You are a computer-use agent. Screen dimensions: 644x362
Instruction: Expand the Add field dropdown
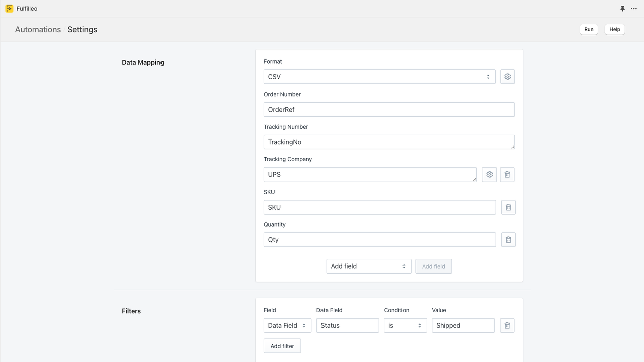click(x=369, y=266)
